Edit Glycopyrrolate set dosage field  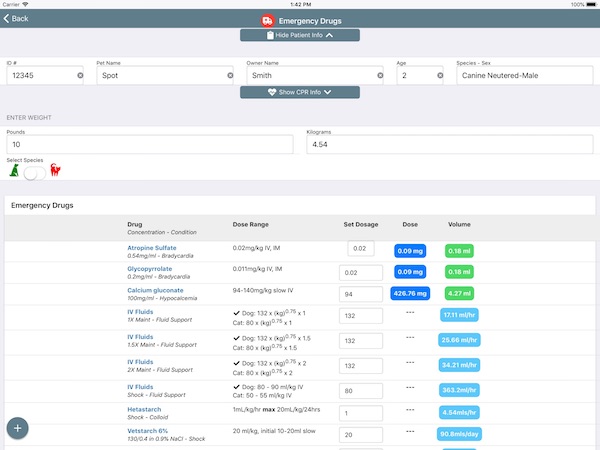tap(361, 273)
